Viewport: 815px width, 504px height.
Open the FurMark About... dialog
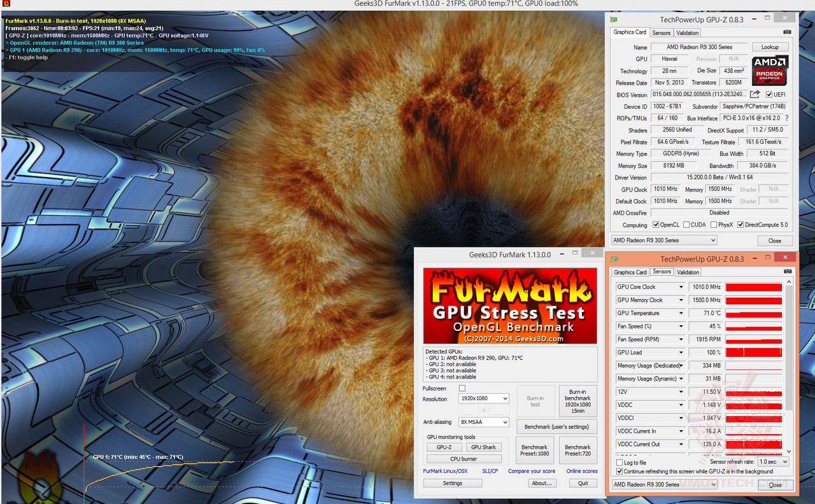point(542,483)
